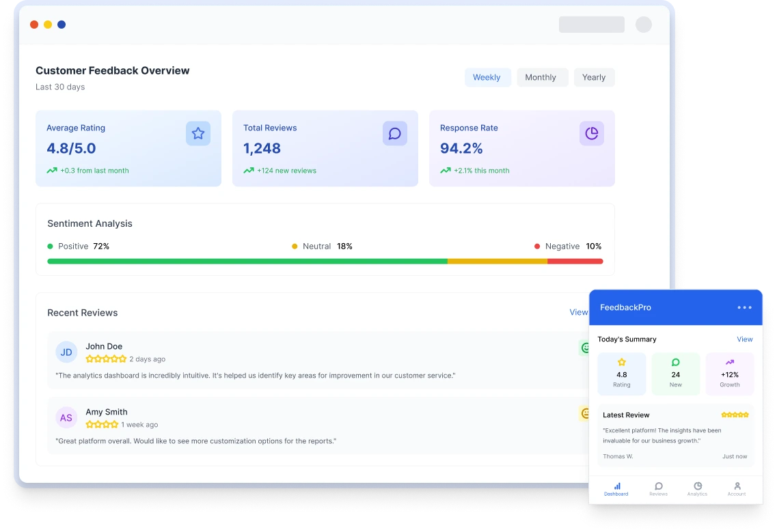Switch to the Monthly time range

[541, 78]
